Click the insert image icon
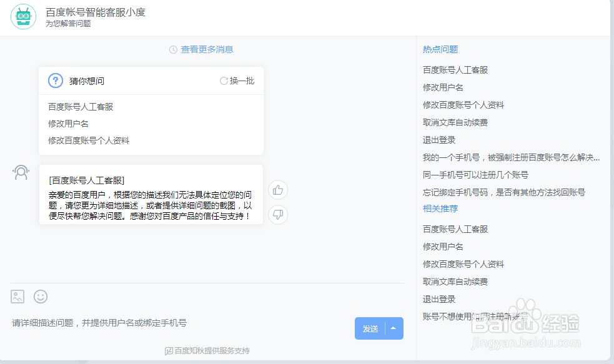The width and height of the screenshot is (614, 364). pyautogui.click(x=17, y=297)
